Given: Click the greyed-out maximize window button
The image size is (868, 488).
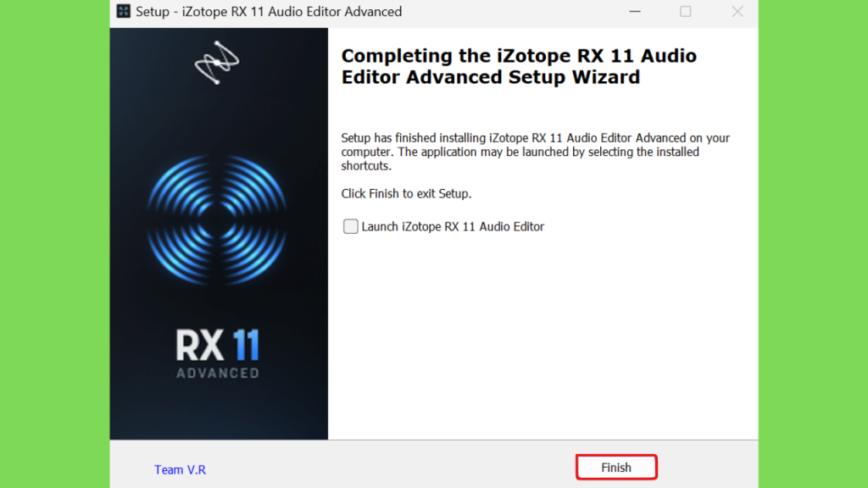Looking at the screenshot, I should (685, 11).
